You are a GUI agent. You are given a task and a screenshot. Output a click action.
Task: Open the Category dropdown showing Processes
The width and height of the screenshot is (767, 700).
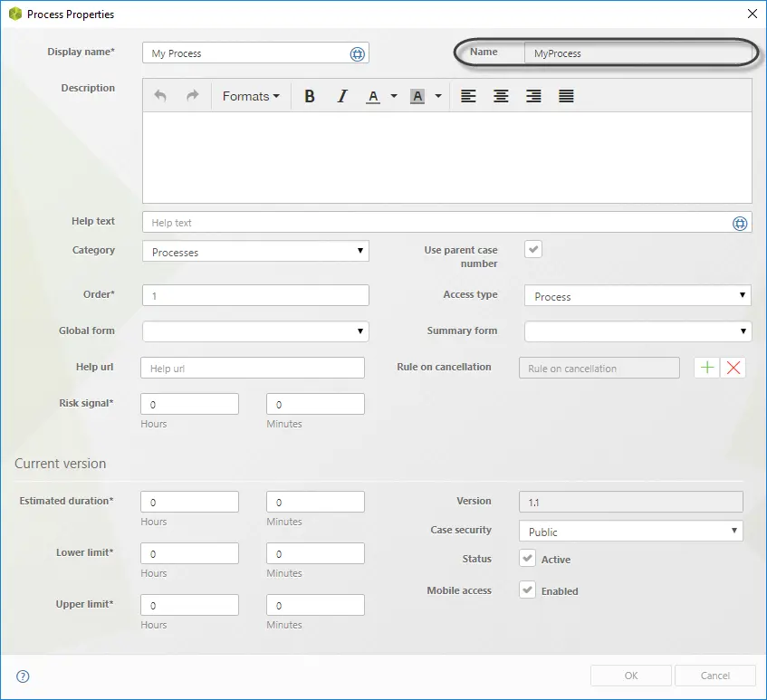coord(255,251)
